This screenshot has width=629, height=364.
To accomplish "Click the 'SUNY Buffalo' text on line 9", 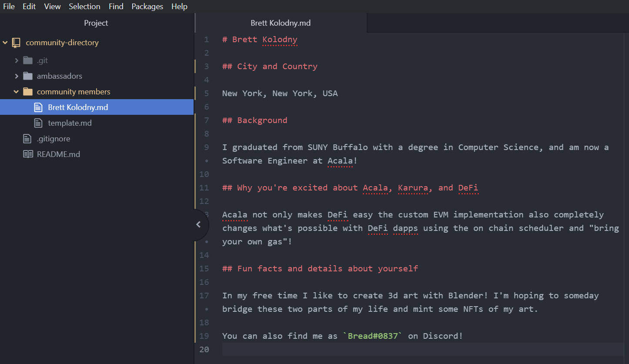I will 338,147.
